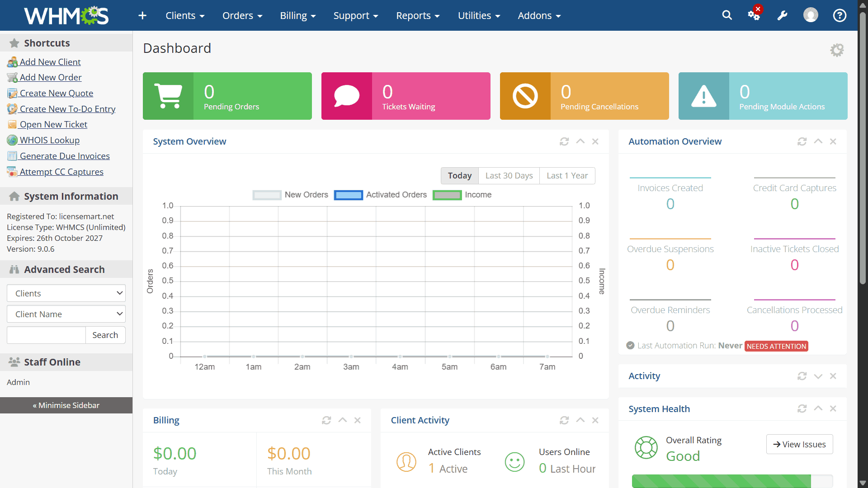Click the dashboard settings gear icon

pos(837,50)
